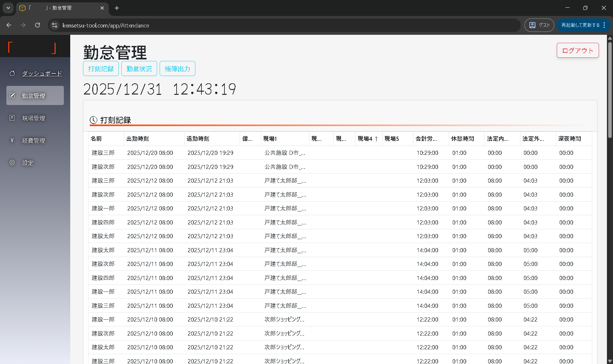Click the attendance management edit icon
Image resolution: width=613 pixels, height=364 pixels.
pyautogui.click(x=12, y=95)
